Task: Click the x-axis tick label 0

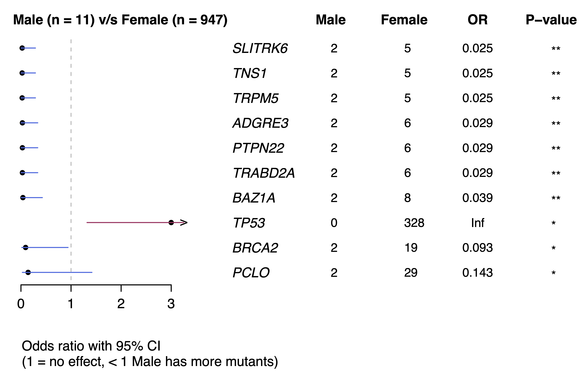Action: click(x=21, y=304)
